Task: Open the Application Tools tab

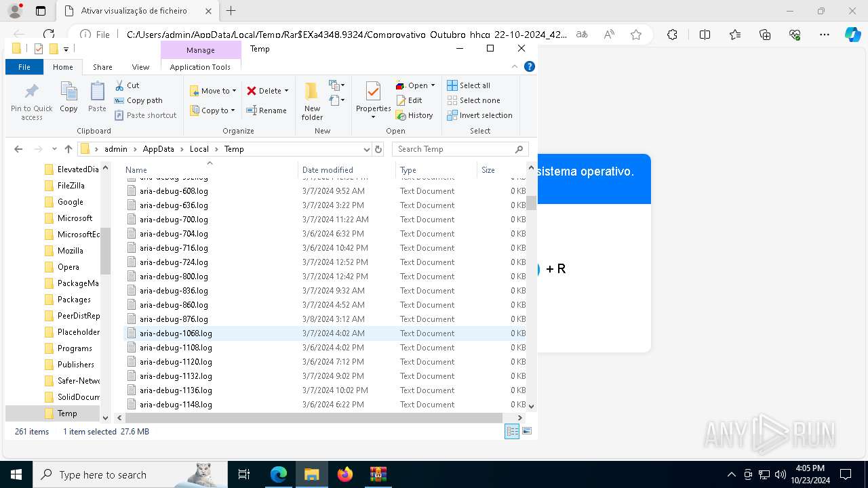Action: pos(200,67)
